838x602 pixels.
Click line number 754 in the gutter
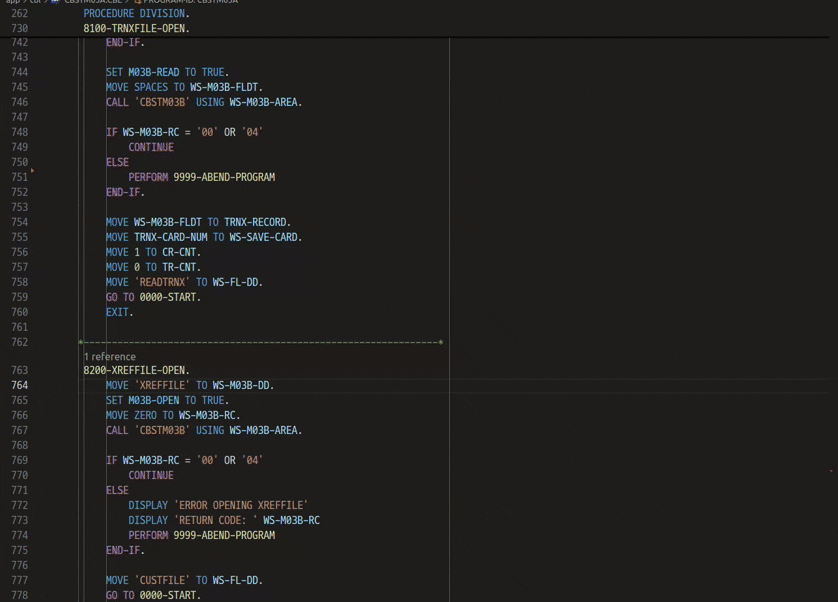click(x=20, y=222)
